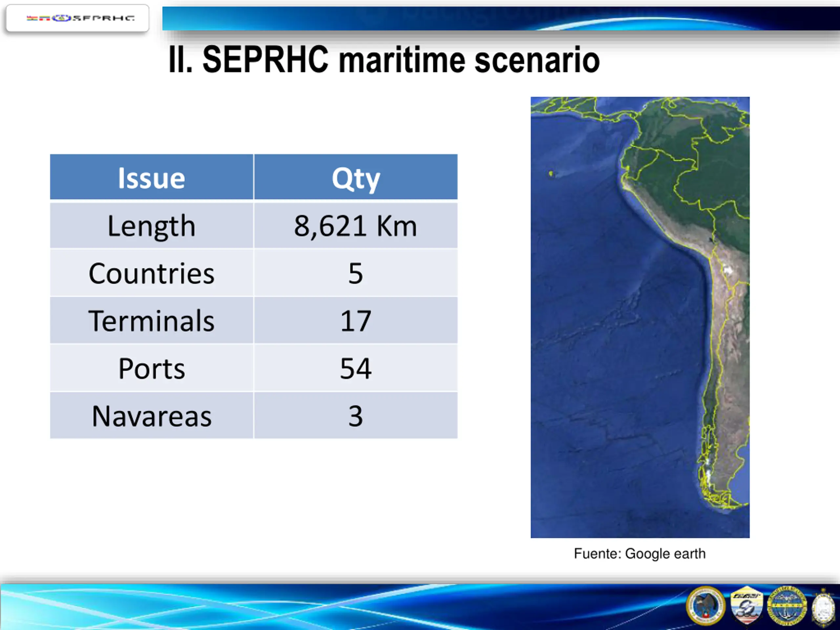Click the SEPRHC logo in top-left box
840x630 pixels.
(80, 18)
